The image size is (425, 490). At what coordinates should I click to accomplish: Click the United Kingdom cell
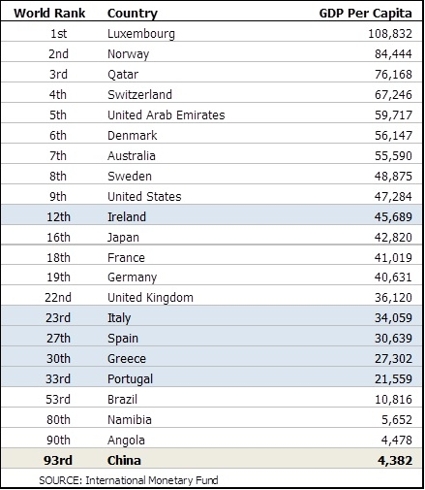[150, 298]
